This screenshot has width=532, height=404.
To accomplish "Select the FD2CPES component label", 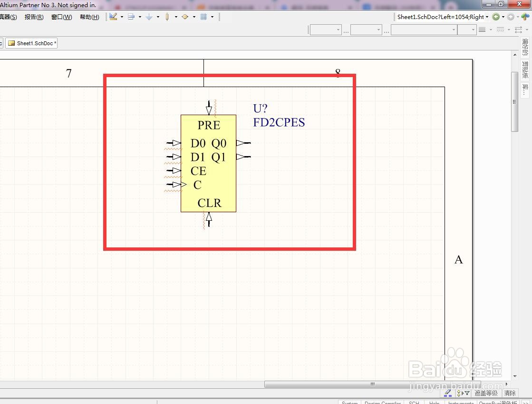I will pos(279,122).
